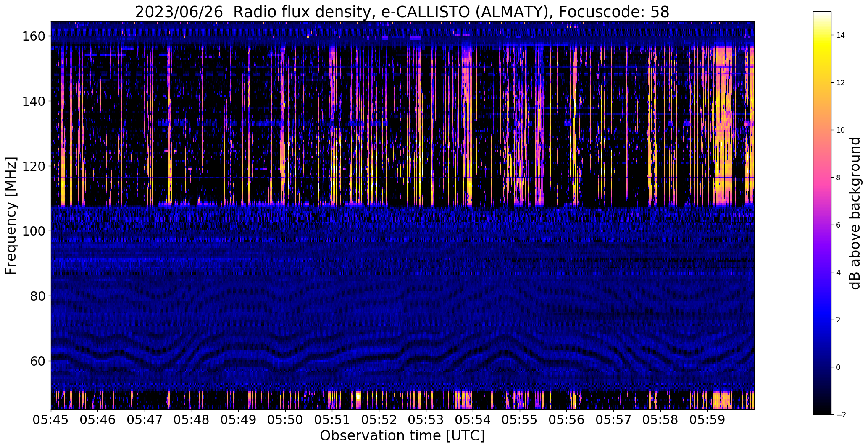This screenshot has width=868, height=448.
Task: Click the 05:47 time tick label
Action: (145, 420)
